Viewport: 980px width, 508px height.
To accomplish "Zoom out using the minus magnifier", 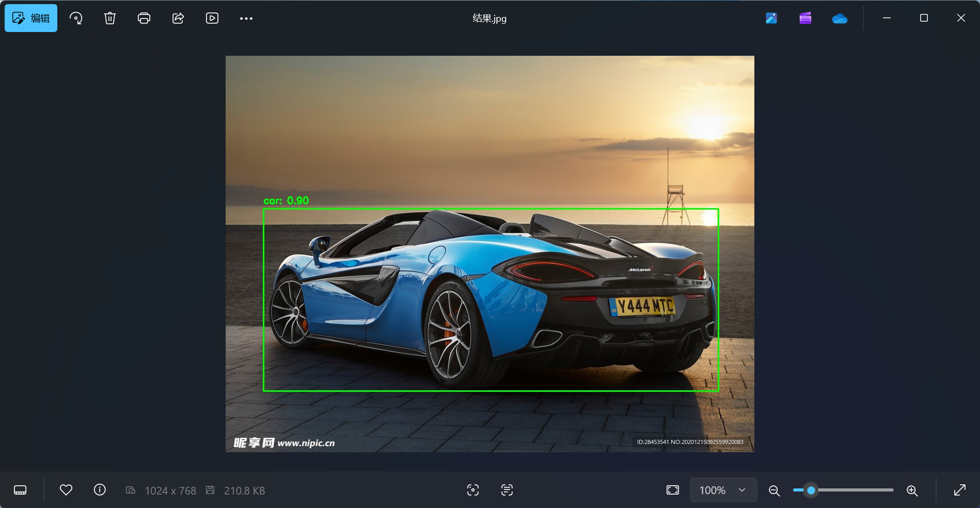I will pos(774,490).
